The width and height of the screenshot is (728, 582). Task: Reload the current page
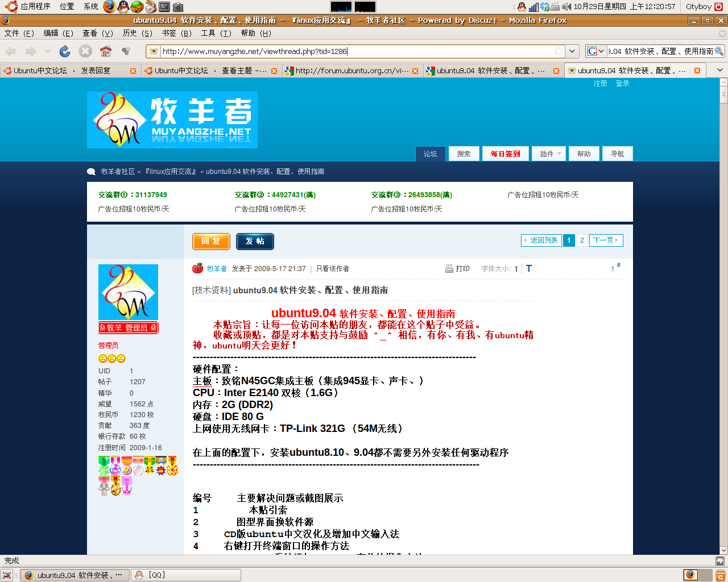[65, 52]
